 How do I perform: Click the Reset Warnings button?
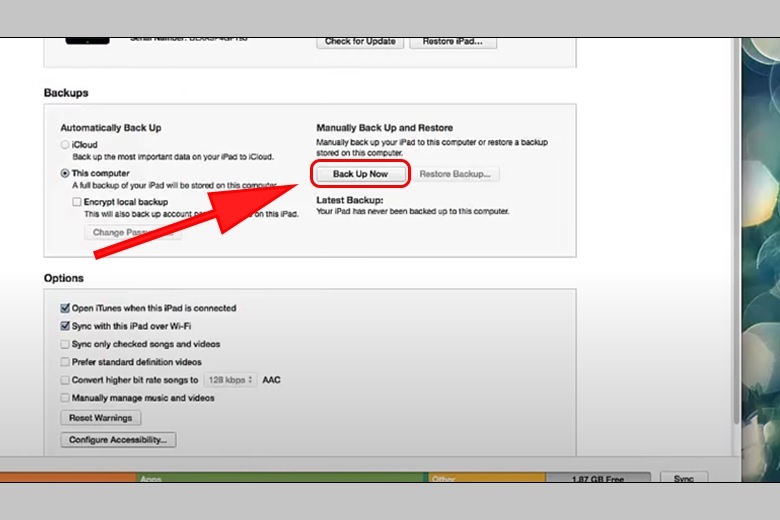tap(100, 418)
